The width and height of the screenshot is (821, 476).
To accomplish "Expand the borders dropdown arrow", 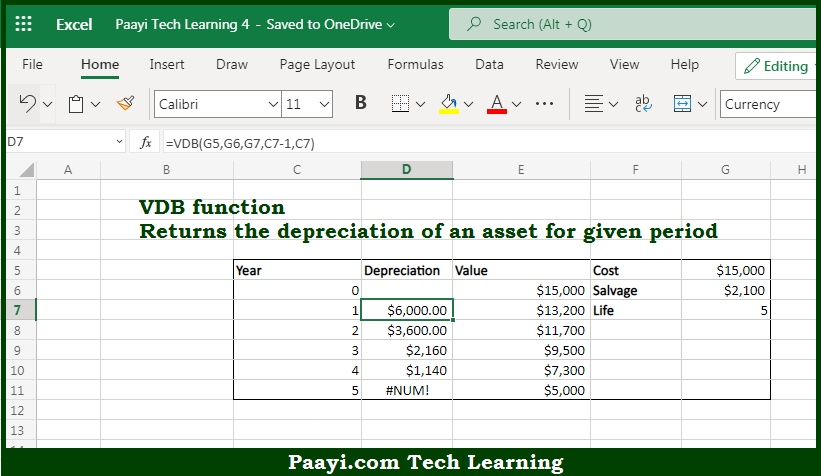I will tap(420, 104).
